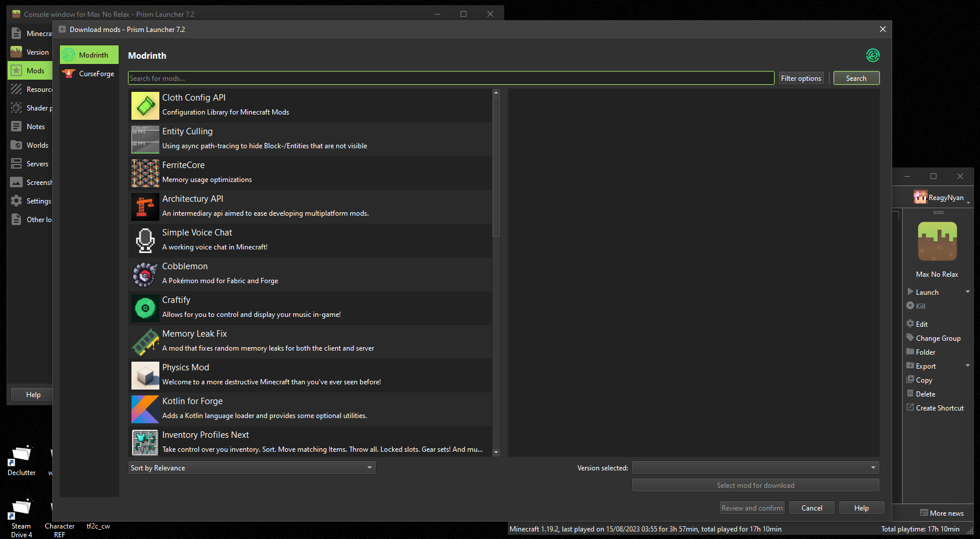The image size is (980, 539).
Task: Click Help in the Download mods dialog
Action: [x=861, y=508]
